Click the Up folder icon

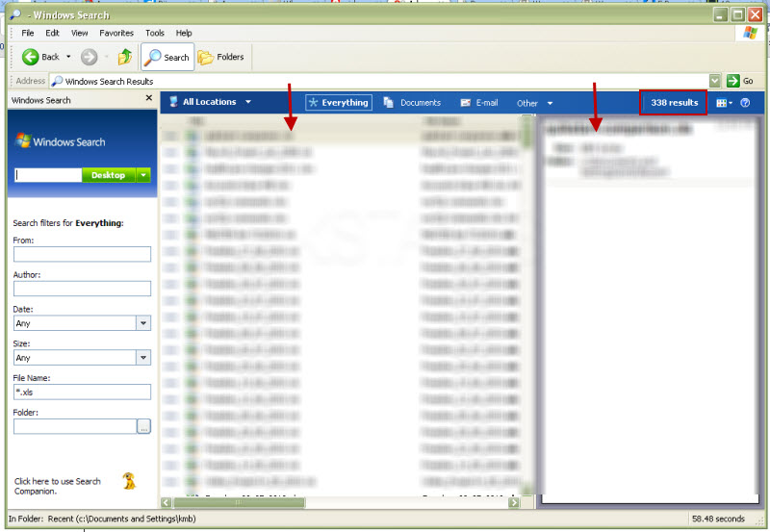pos(125,57)
